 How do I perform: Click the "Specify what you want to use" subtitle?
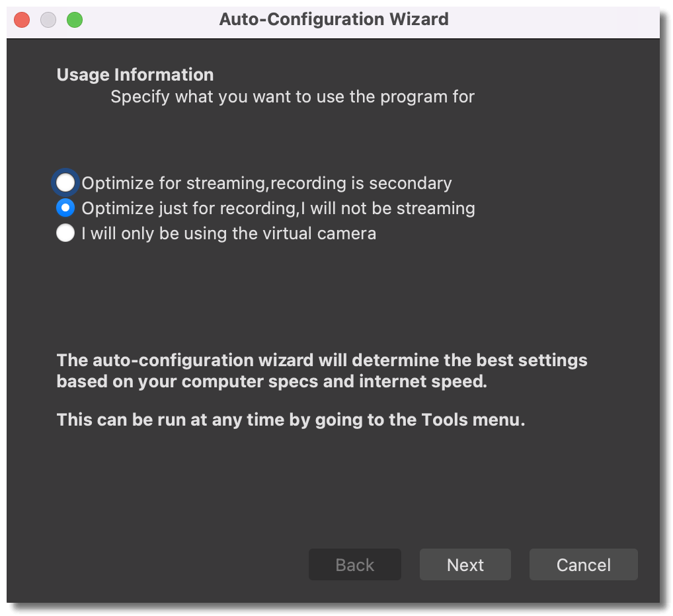pos(293,97)
